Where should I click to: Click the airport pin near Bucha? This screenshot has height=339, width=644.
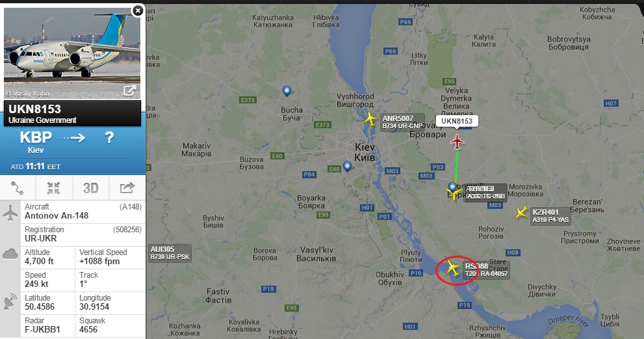(x=287, y=91)
